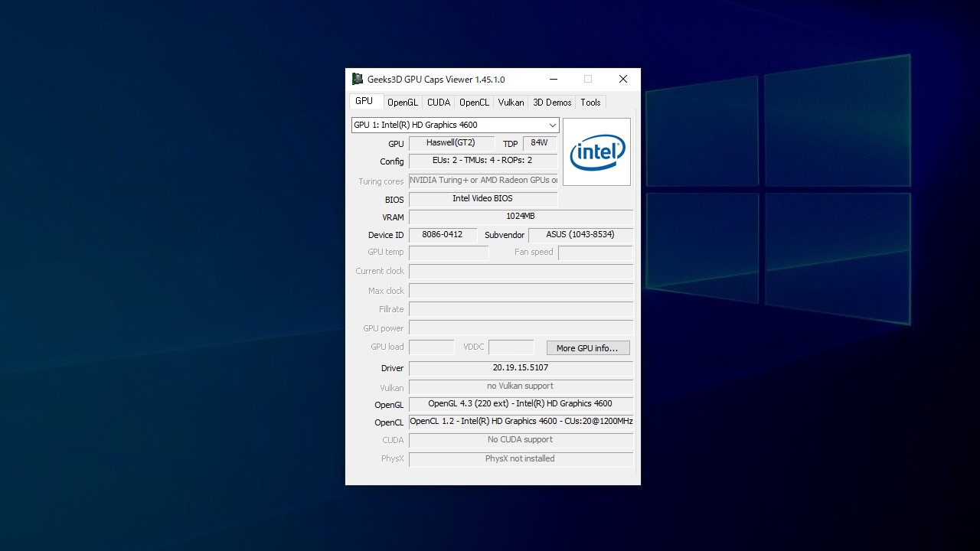Click the Intel Video BIOS field
980x551 pixels.
point(483,199)
